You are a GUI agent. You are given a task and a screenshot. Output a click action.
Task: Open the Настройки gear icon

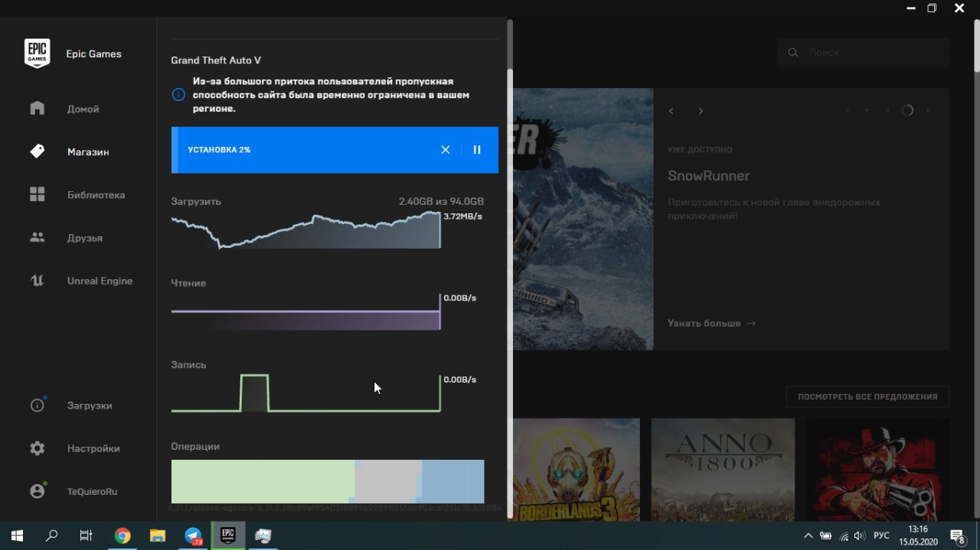click(x=37, y=448)
